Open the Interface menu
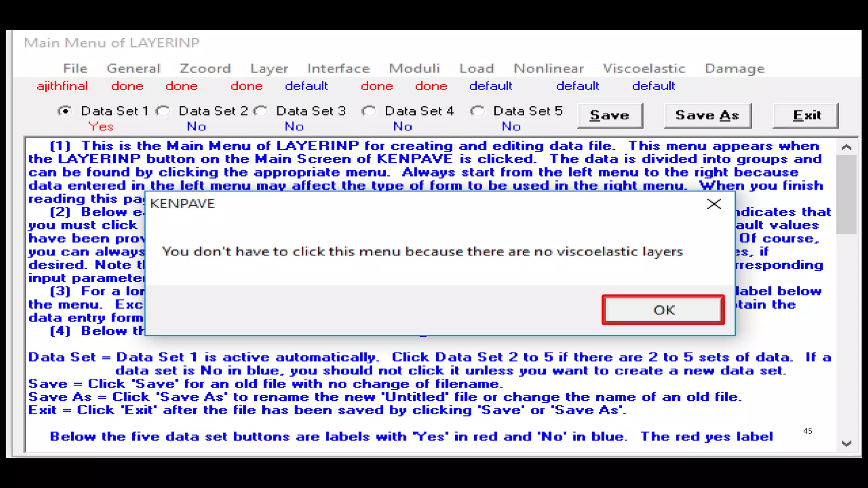868x488 pixels. [x=338, y=69]
